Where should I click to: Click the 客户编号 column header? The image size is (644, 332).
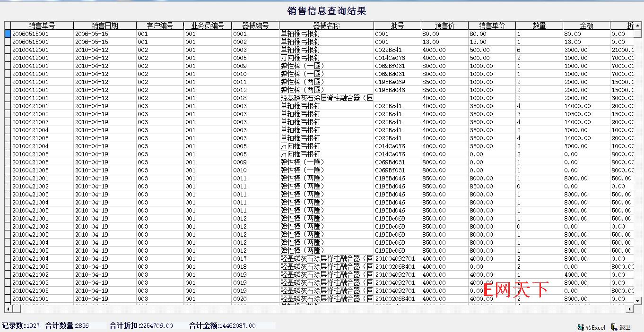coord(160,26)
